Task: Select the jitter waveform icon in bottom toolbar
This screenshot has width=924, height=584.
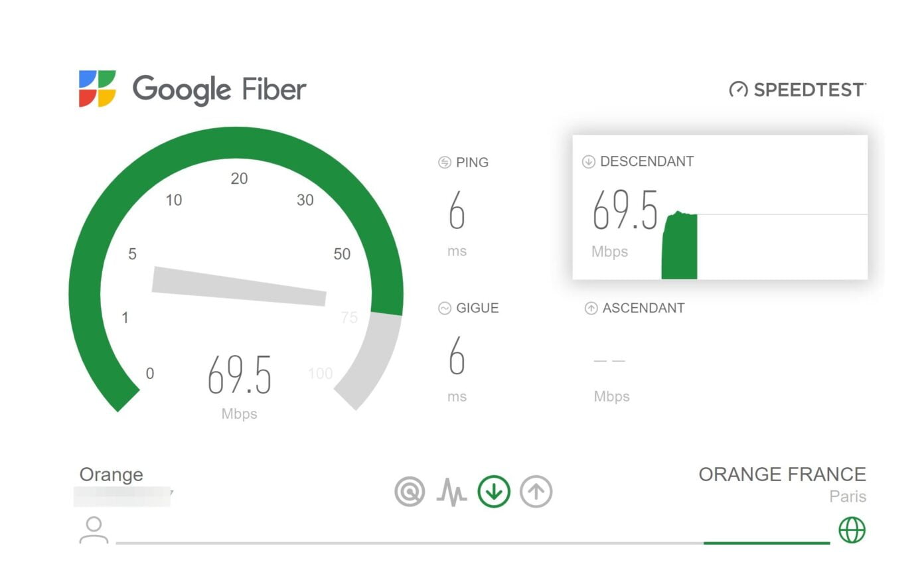Action: [451, 492]
